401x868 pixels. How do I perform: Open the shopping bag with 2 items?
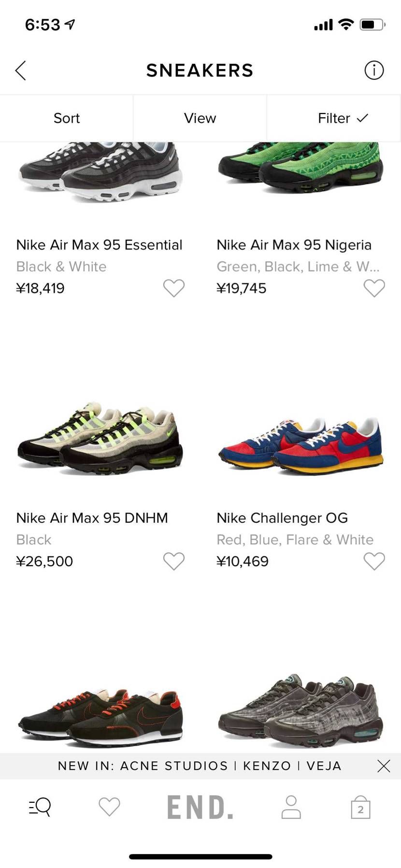(360, 807)
